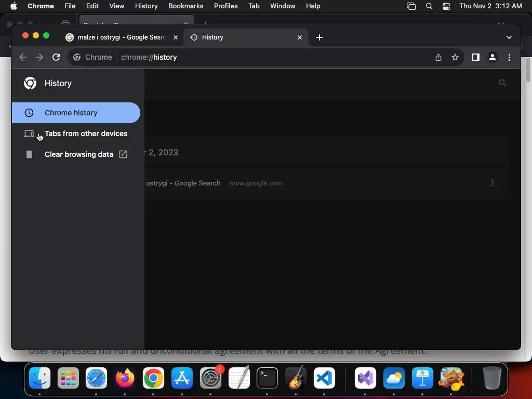Image resolution: width=532 pixels, height=399 pixels.
Task: Close the History tab
Action: pyautogui.click(x=300, y=37)
